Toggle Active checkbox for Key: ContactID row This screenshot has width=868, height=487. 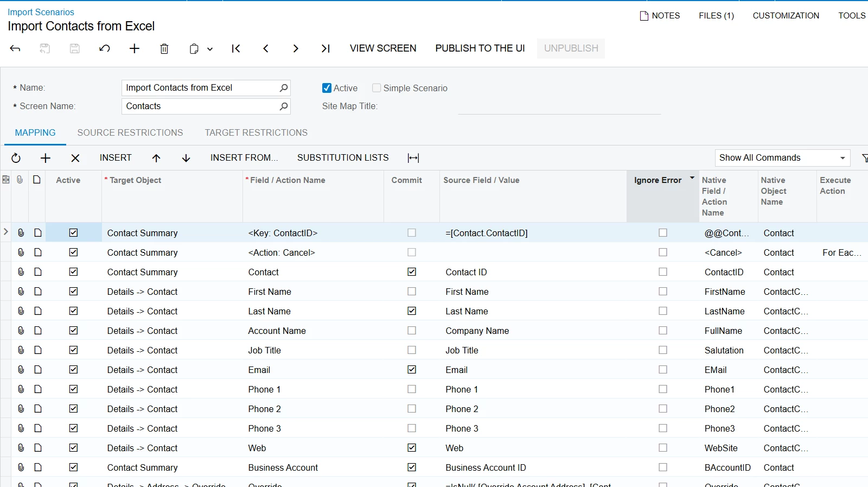pos(74,233)
